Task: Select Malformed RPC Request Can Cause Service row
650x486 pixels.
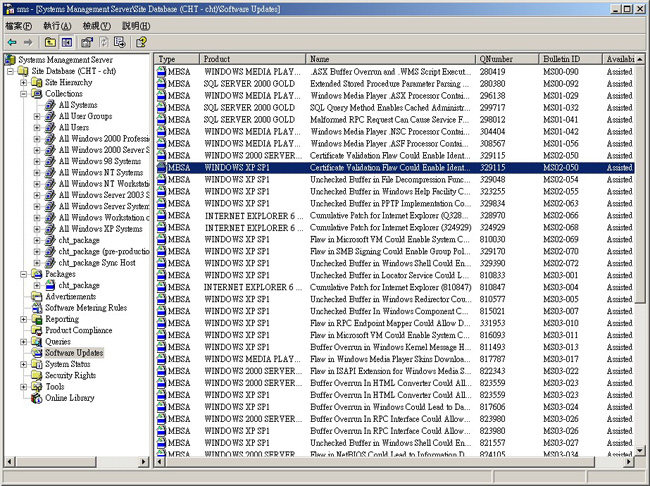Action: click(395, 119)
